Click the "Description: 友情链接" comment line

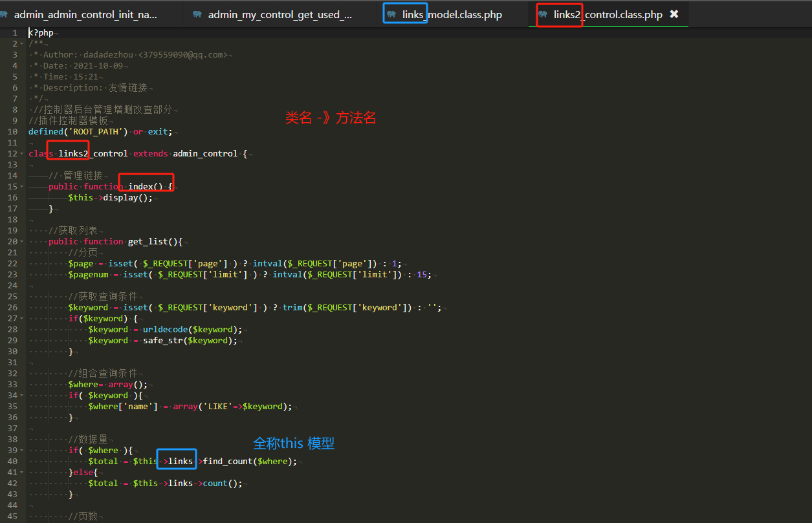pos(90,88)
